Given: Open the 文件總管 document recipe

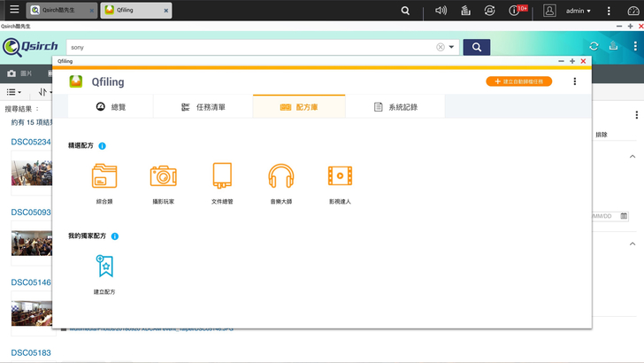Looking at the screenshot, I should 222,177.
